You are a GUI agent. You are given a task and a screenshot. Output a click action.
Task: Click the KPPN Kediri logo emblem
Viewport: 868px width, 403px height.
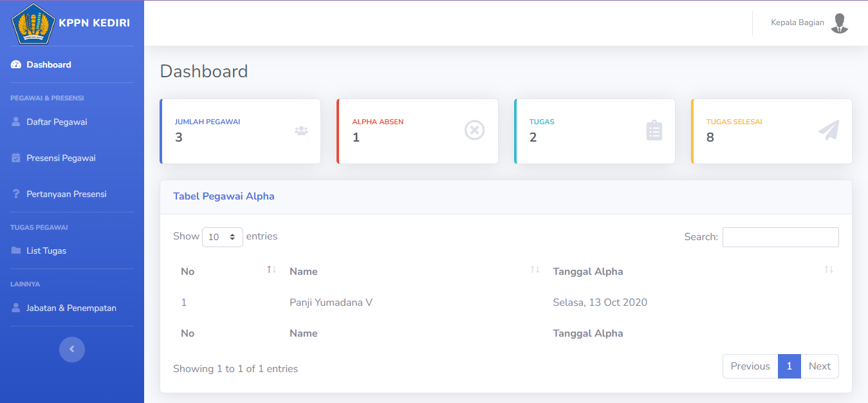[31, 23]
